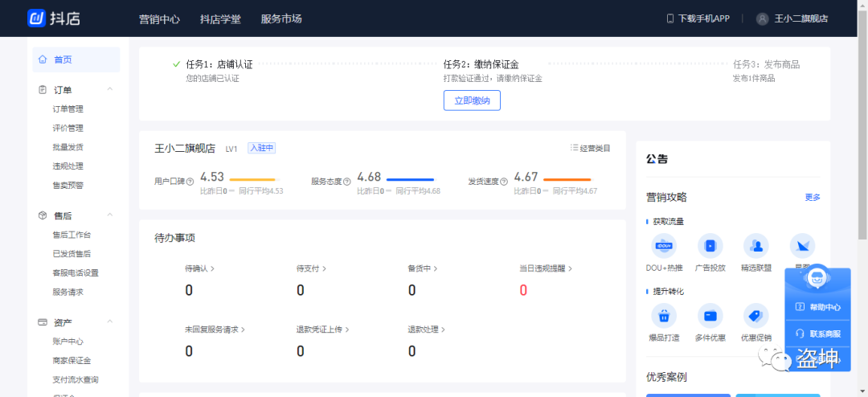Click the 王小二旗舰店 store title

tap(184, 149)
